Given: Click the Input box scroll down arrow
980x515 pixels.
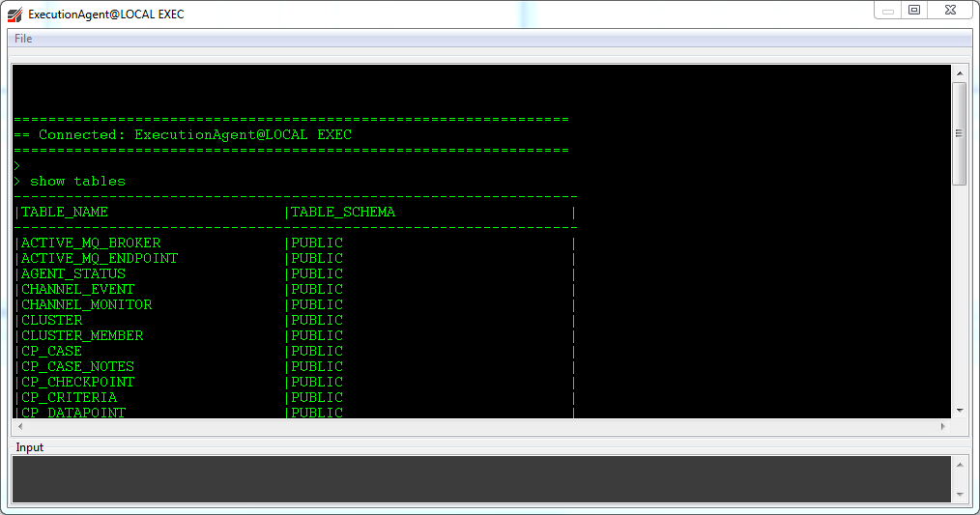Looking at the screenshot, I should click(959, 494).
